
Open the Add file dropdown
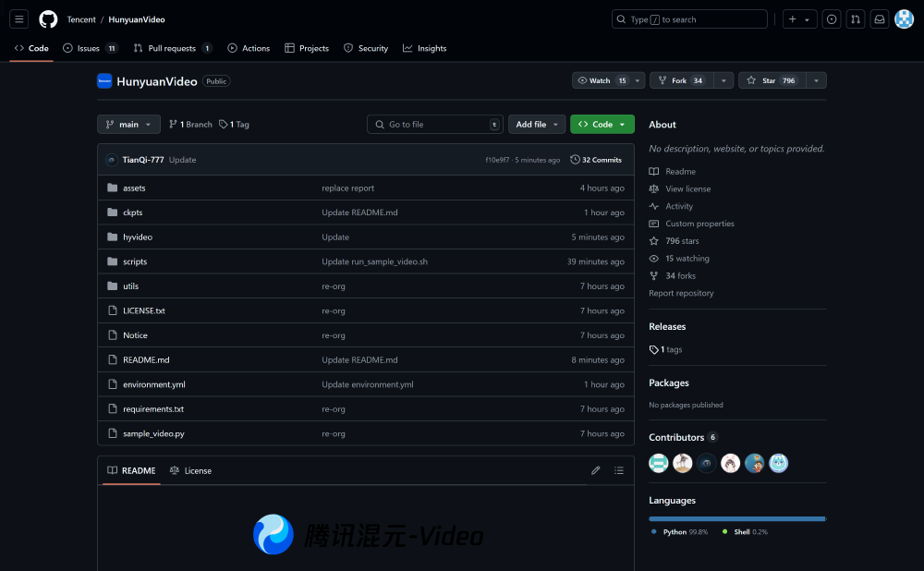pyautogui.click(x=536, y=124)
